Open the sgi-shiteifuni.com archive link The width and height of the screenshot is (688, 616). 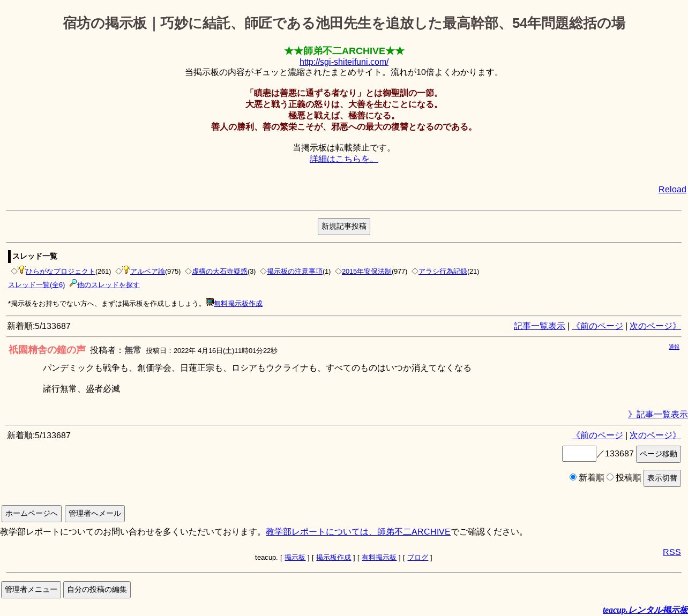tap(344, 62)
